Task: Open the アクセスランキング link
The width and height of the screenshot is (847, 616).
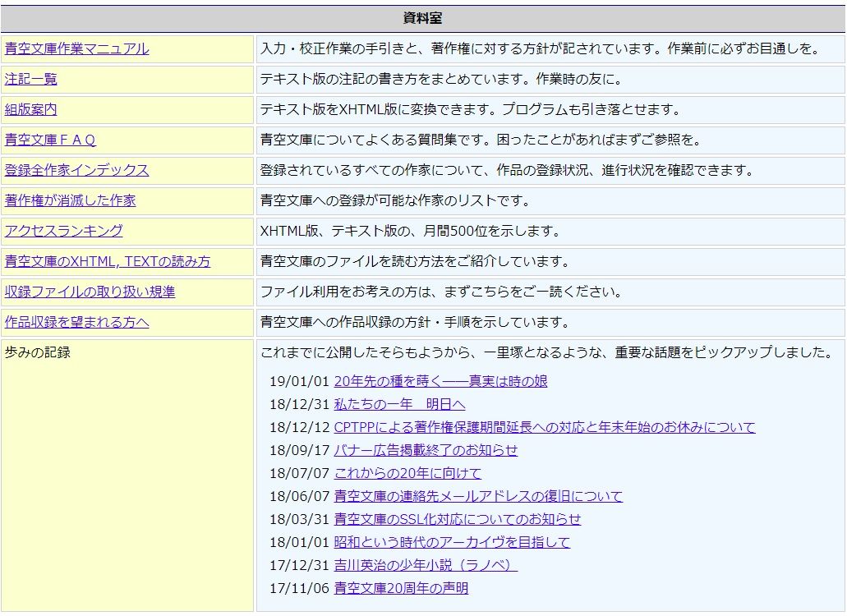Action: tap(63, 231)
